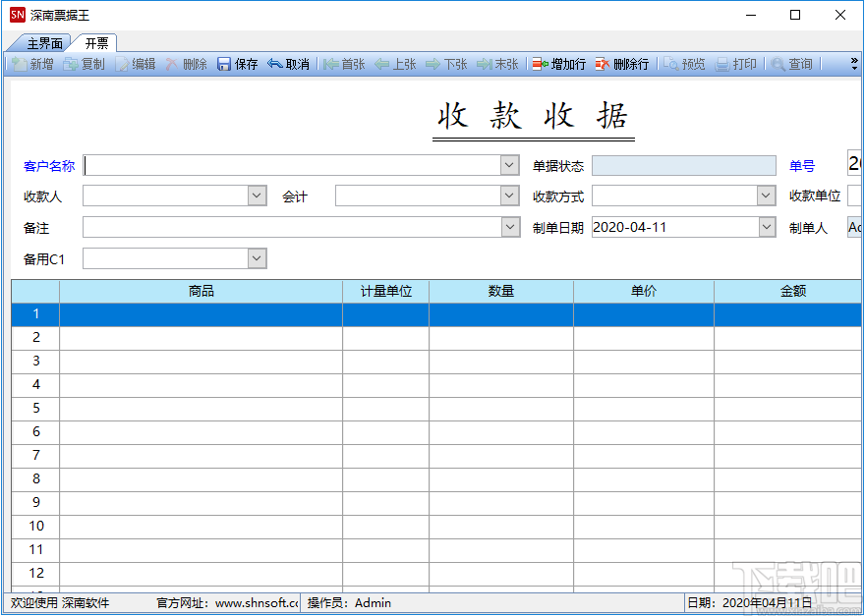Open the 查询 search tool
The width and height of the screenshot is (865, 616).
coord(791,64)
